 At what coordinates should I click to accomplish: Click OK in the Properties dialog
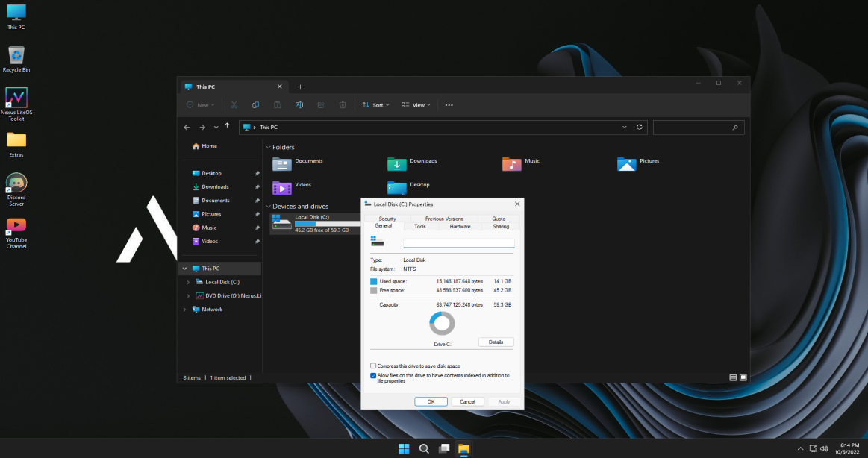431,401
